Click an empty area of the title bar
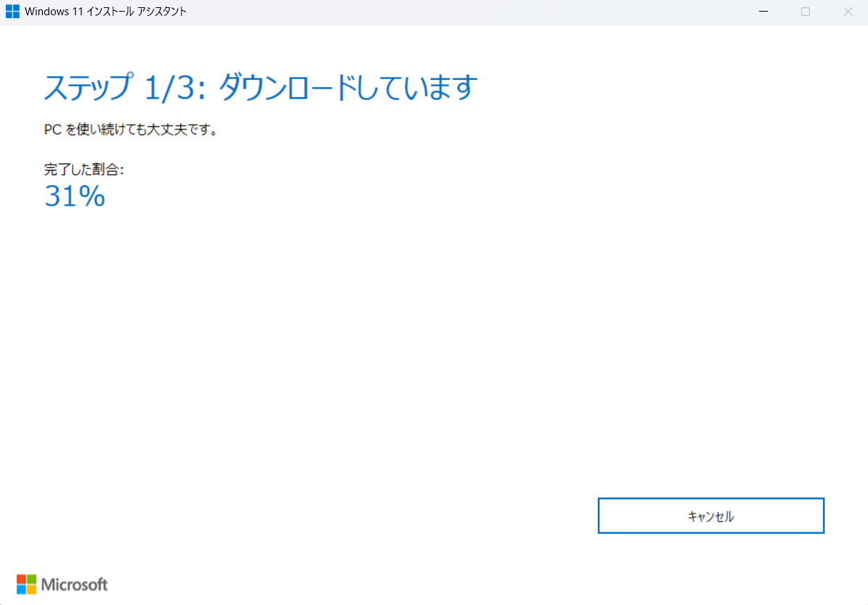 tap(436, 12)
